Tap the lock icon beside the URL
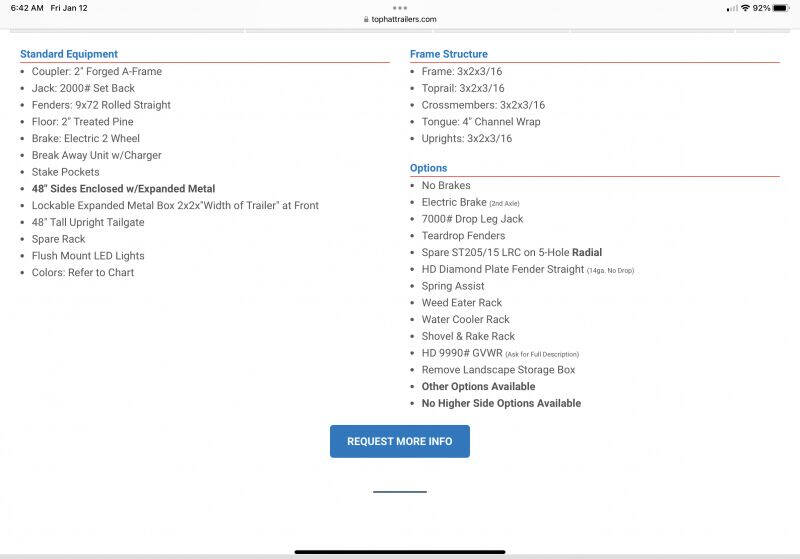The image size is (800, 559). [x=366, y=19]
